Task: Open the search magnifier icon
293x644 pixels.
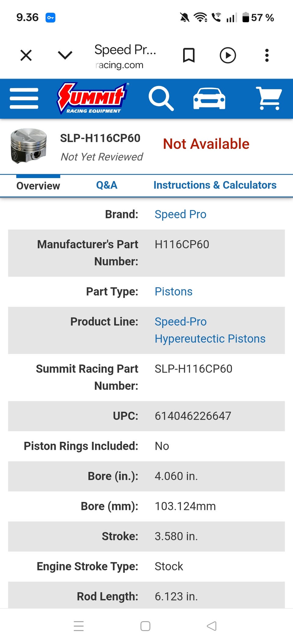Action: [x=161, y=98]
